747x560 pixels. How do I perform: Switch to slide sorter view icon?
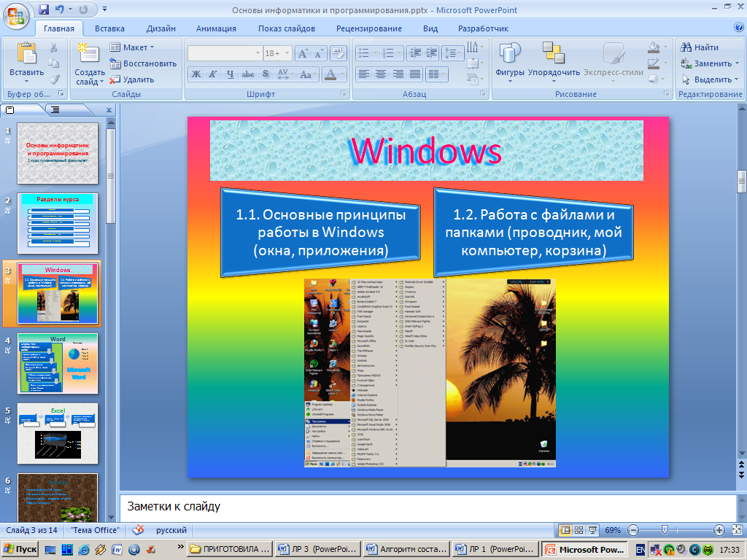(x=578, y=530)
